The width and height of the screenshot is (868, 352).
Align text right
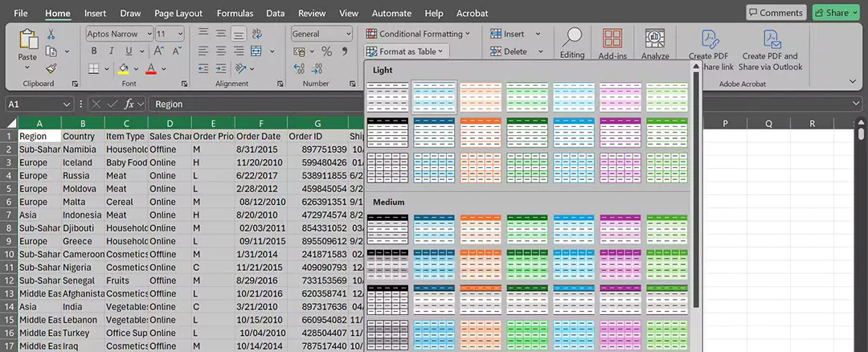[239, 51]
